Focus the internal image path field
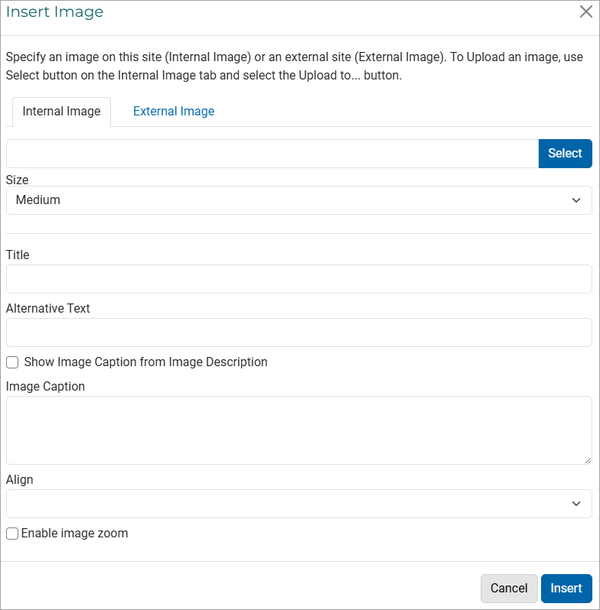600x610 pixels. click(272, 154)
